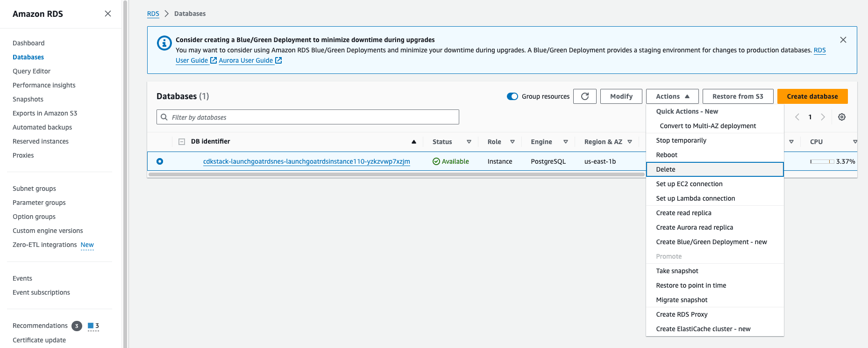Select Delete from the Actions menu
Viewport: 868px width, 348px height.
pos(715,169)
